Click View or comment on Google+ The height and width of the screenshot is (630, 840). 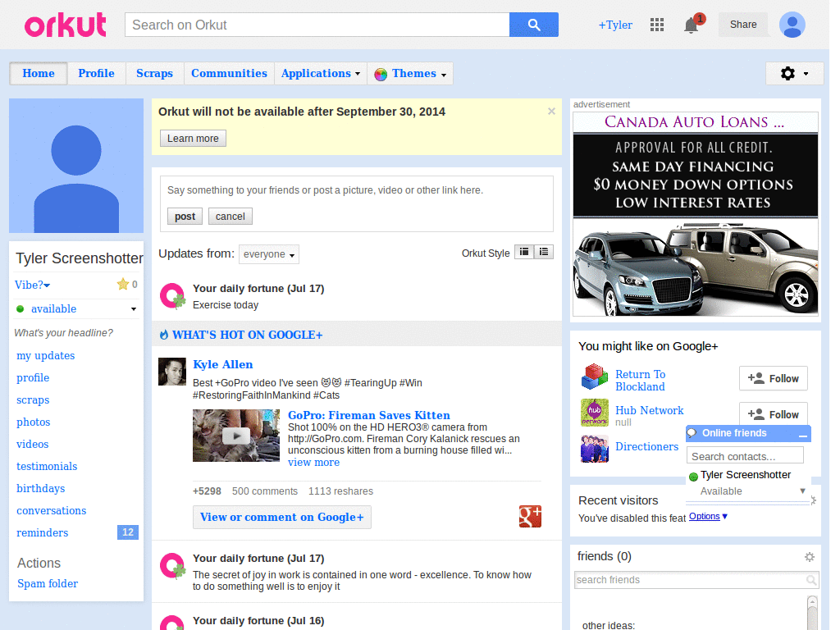[282, 517]
